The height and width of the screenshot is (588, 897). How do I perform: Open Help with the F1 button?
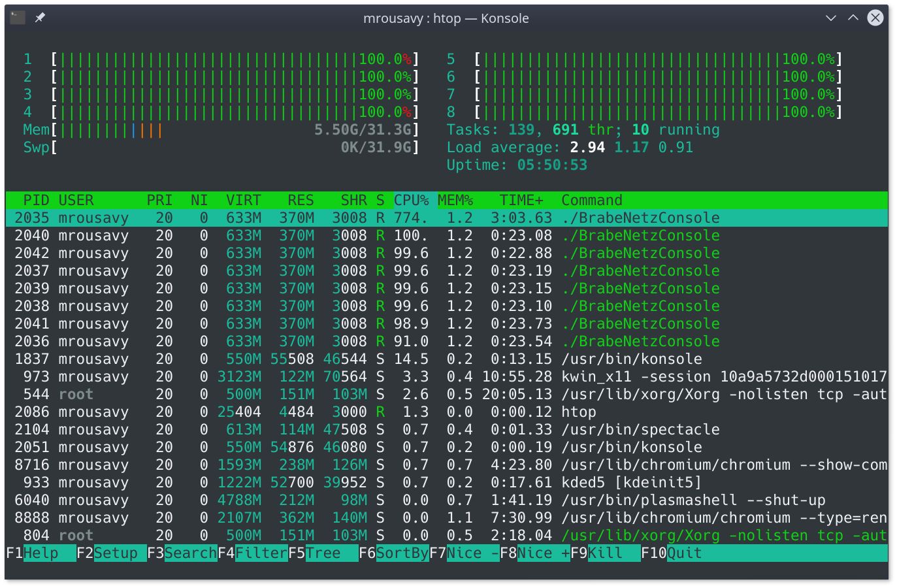41,553
